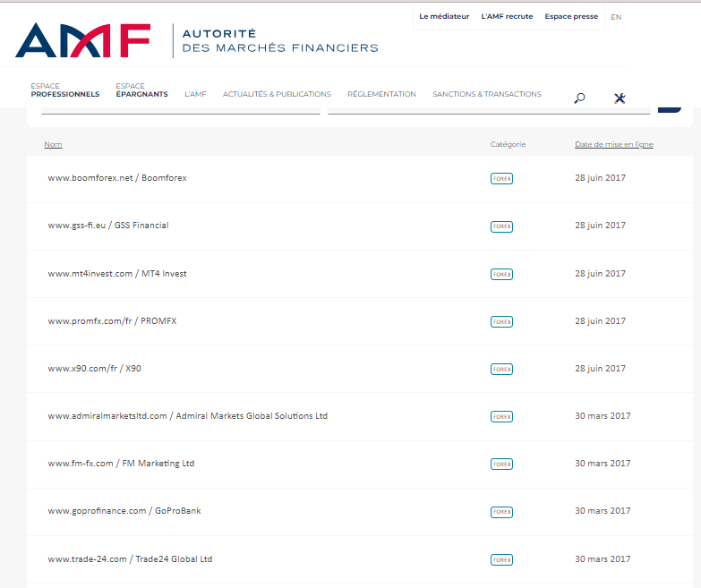Image resolution: width=701 pixels, height=588 pixels.
Task: Switch site language to EN
Action: 616,16
